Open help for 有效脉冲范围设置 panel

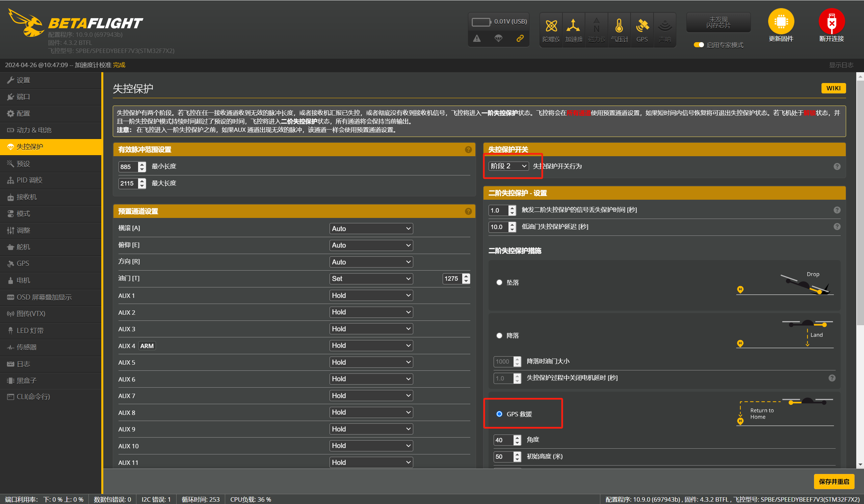468,150
